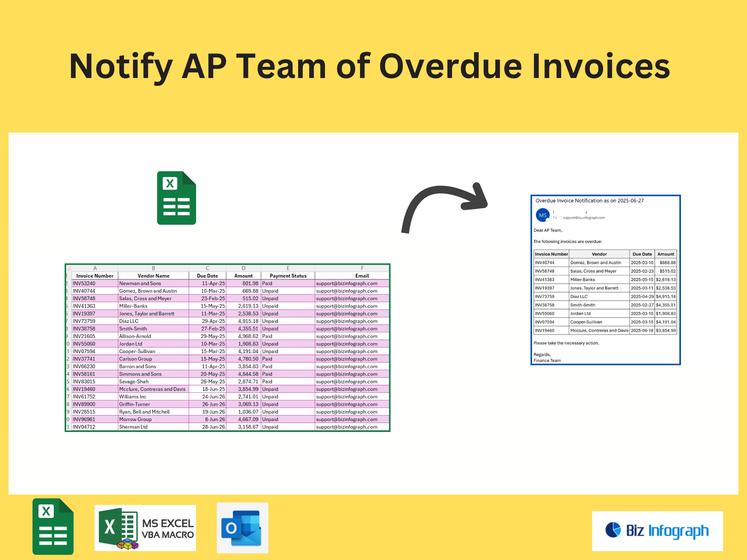The image size is (747, 560).
Task: Select the Sherman Ltd vendor cell
Action: [153, 427]
